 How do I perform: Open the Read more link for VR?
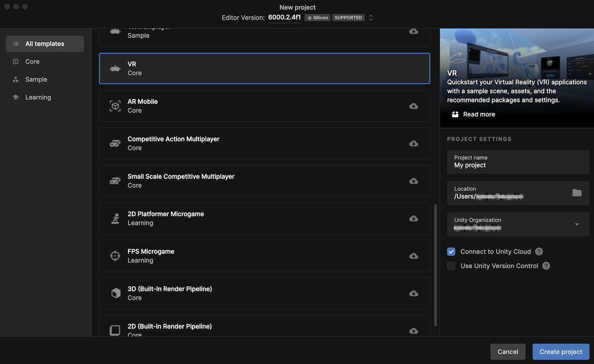click(479, 114)
